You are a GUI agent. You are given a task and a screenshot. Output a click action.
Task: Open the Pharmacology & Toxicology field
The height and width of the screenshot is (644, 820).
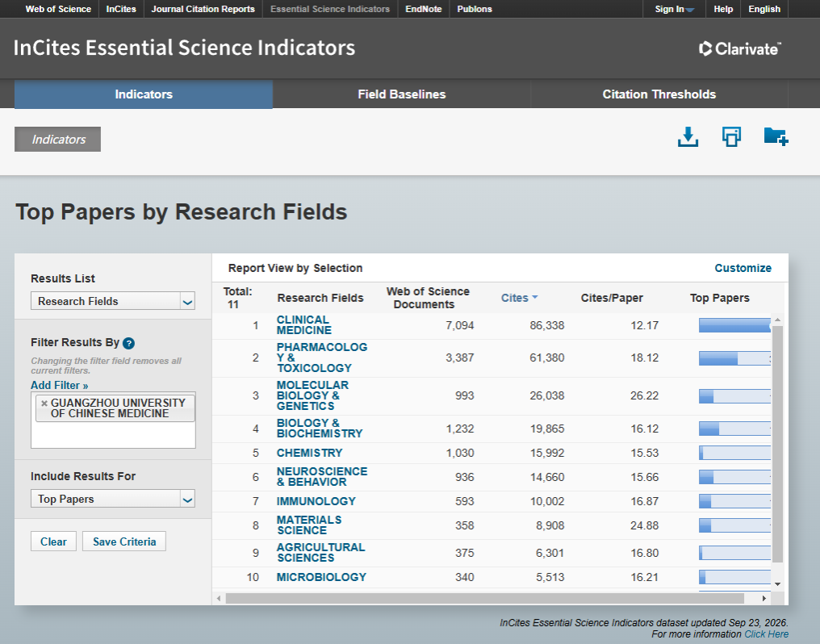pyautogui.click(x=321, y=358)
